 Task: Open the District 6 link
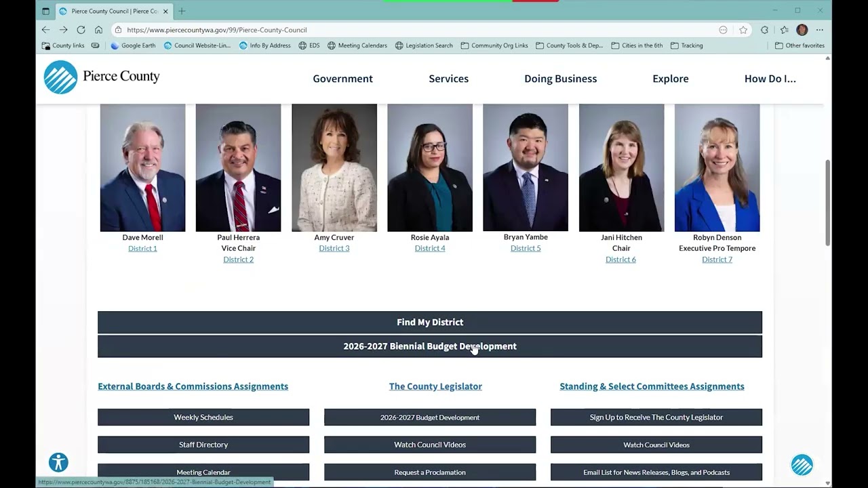(620, 260)
